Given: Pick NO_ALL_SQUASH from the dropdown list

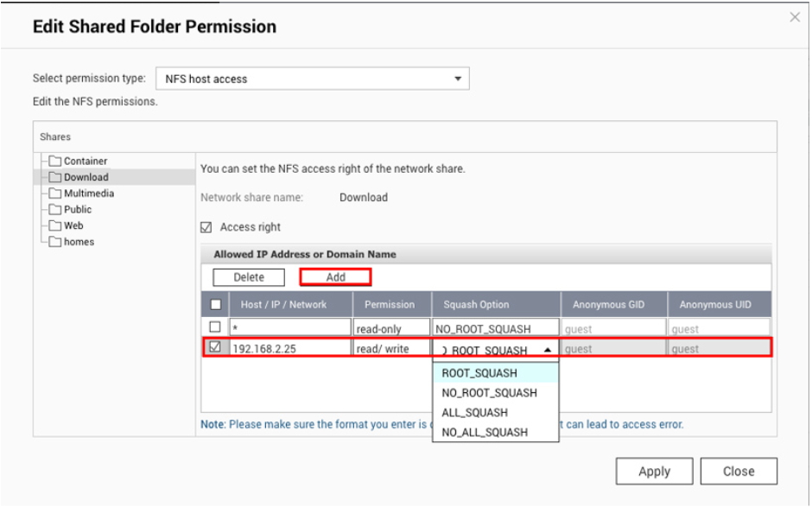Looking at the screenshot, I should (485, 433).
